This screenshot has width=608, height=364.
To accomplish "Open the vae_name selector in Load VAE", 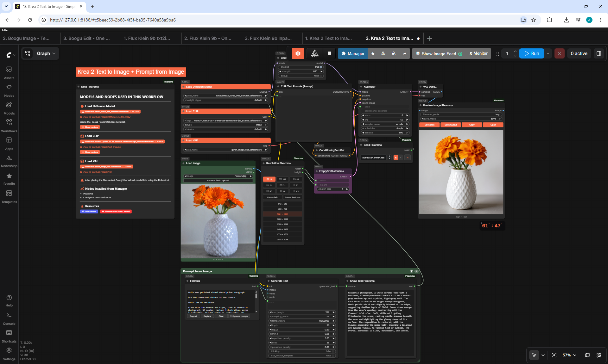I will tap(226, 150).
